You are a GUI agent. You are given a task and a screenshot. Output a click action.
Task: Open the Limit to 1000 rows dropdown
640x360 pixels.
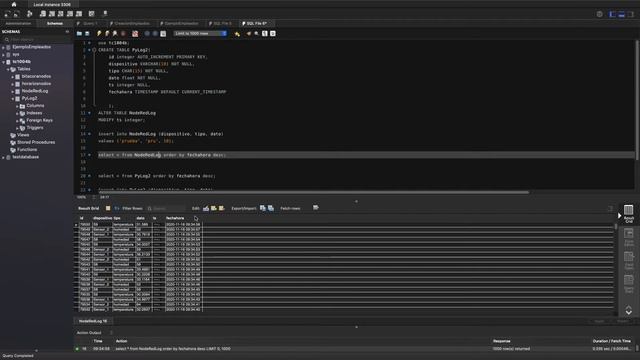[200, 33]
